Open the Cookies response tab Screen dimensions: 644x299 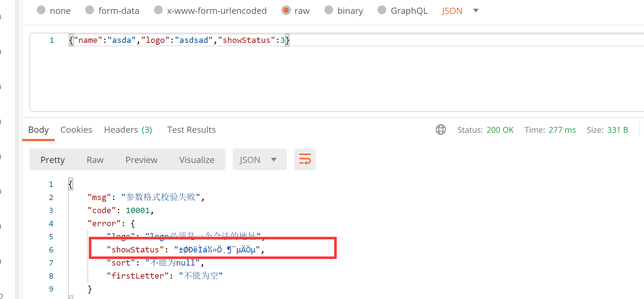[76, 130]
